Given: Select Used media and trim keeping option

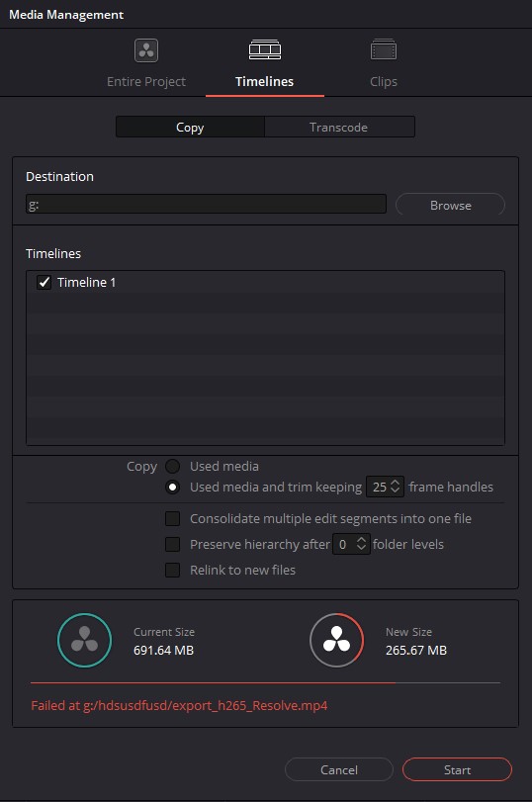Looking at the screenshot, I should pos(172,487).
